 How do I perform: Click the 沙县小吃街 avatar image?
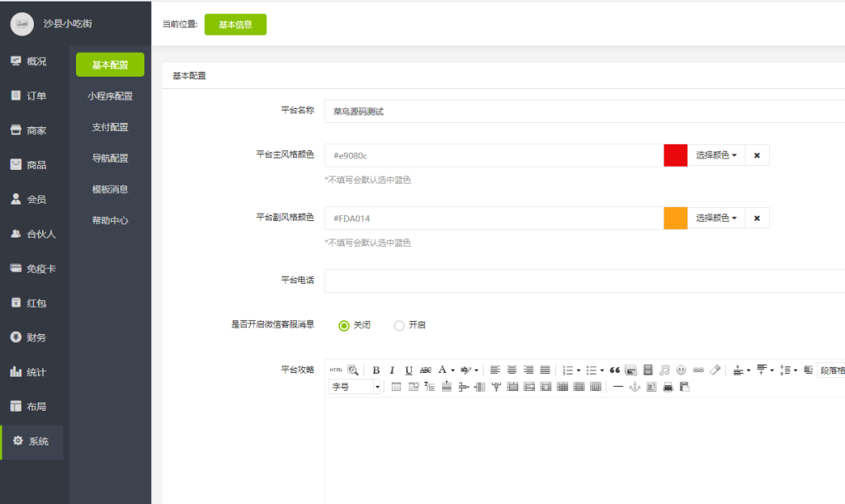tap(22, 24)
